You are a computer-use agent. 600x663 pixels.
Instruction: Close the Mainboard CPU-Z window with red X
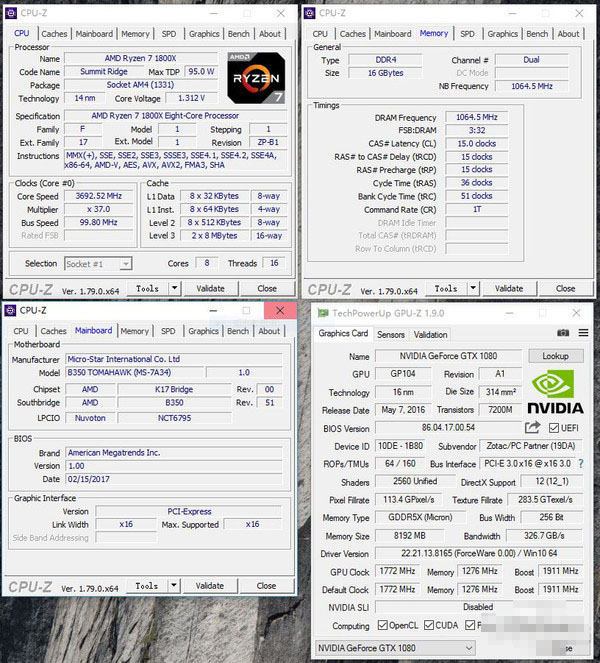tap(280, 311)
